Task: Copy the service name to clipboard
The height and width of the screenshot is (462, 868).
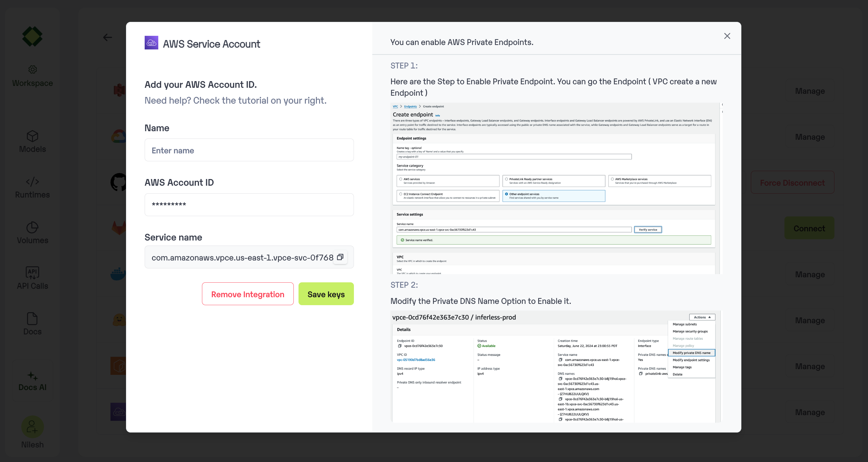Action: pos(340,257)
